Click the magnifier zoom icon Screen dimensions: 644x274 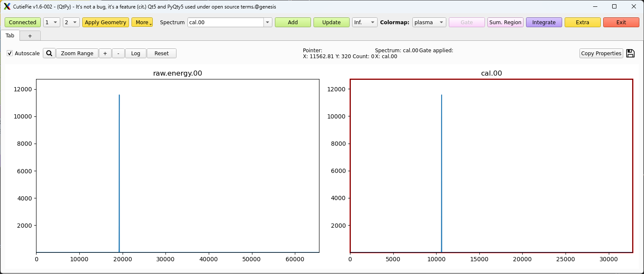tap(49, 54)
